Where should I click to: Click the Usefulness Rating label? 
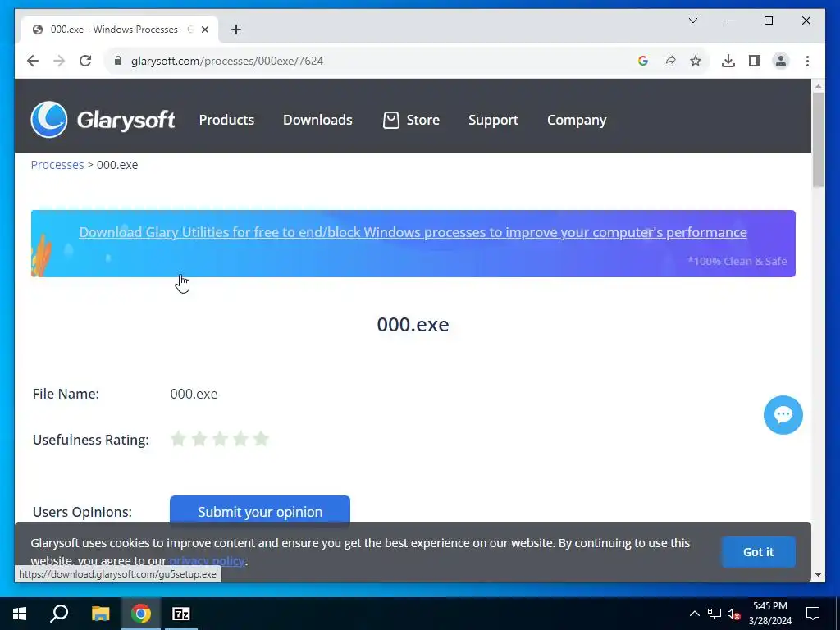tap(90, 440)
